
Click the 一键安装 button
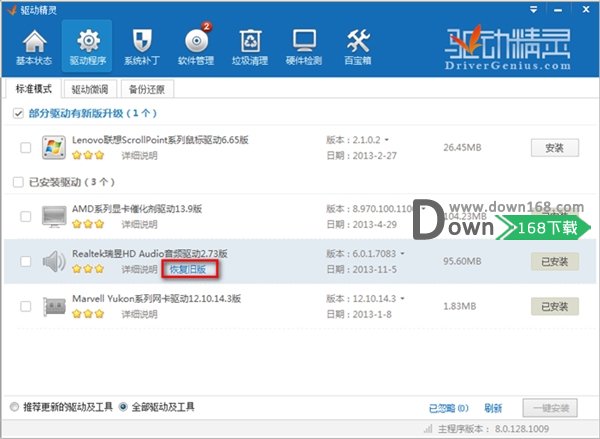point(550,408)
